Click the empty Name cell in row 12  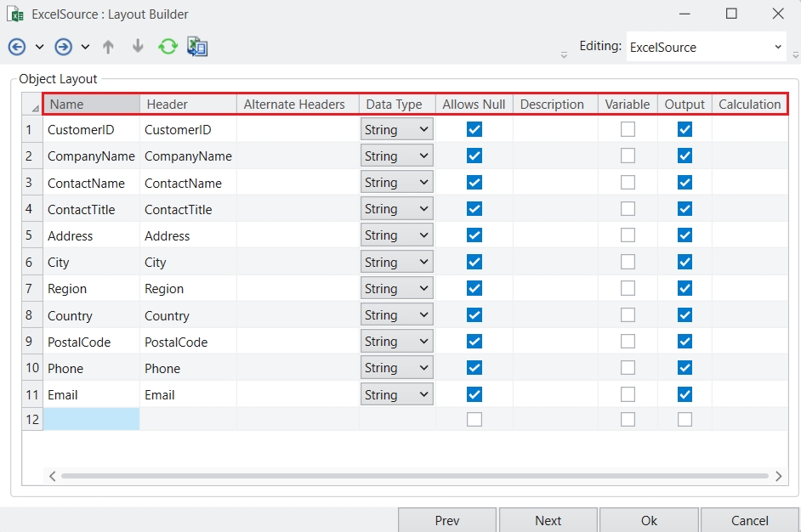tap(91, 419)
